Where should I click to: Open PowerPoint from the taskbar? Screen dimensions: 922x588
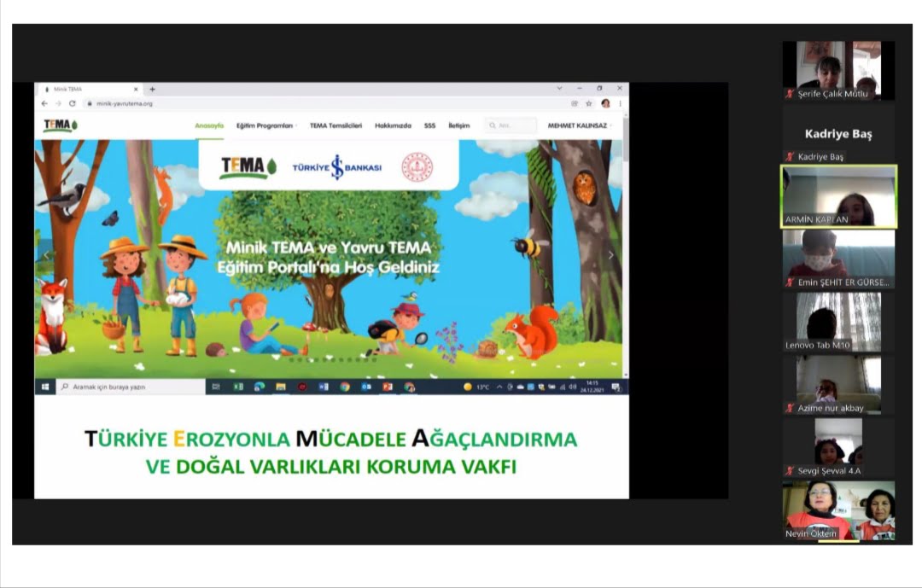coord(388,387)
